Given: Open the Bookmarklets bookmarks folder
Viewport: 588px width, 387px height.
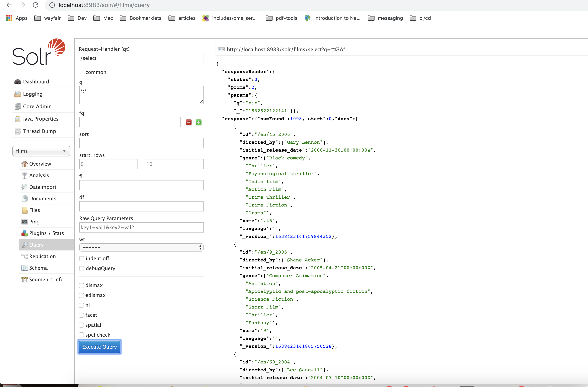Looking at the screenshot, I should pos(141,18).
